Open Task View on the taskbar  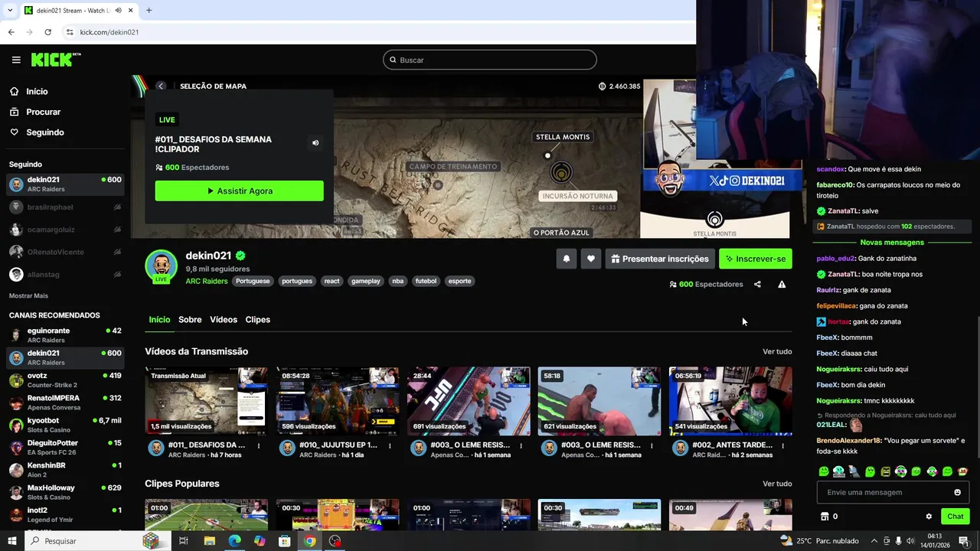coord(184,541)
